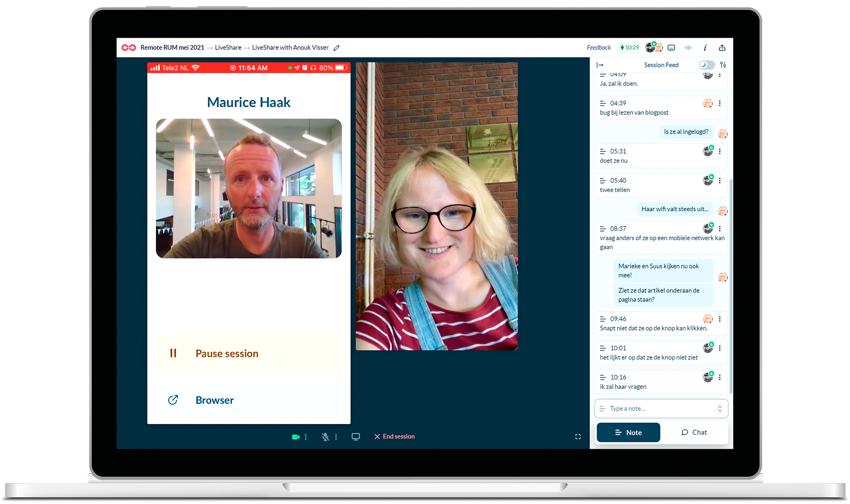Unmute the microphone

point(325,437)
